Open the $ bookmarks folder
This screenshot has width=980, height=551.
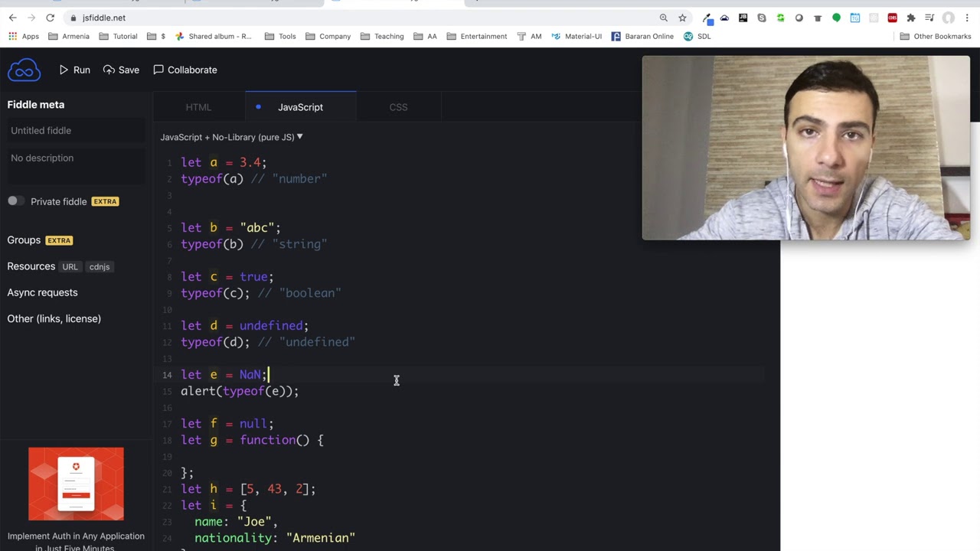(x=156, y=36)
